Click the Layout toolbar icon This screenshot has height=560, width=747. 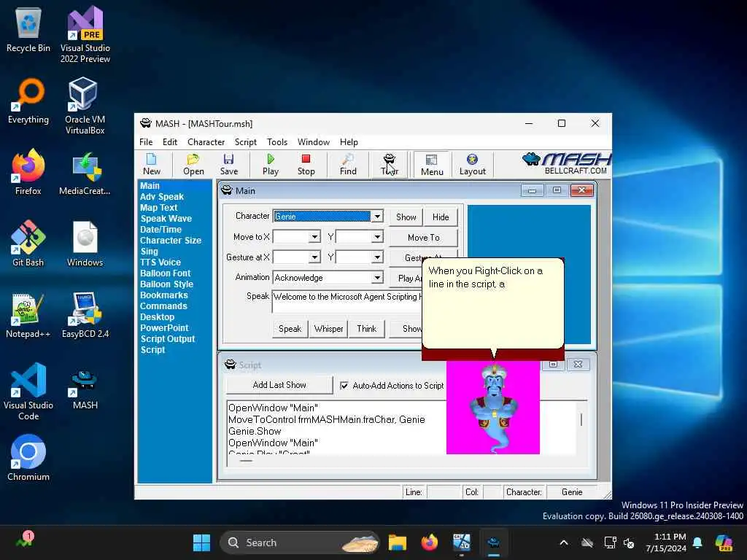[x=472, y=164]
